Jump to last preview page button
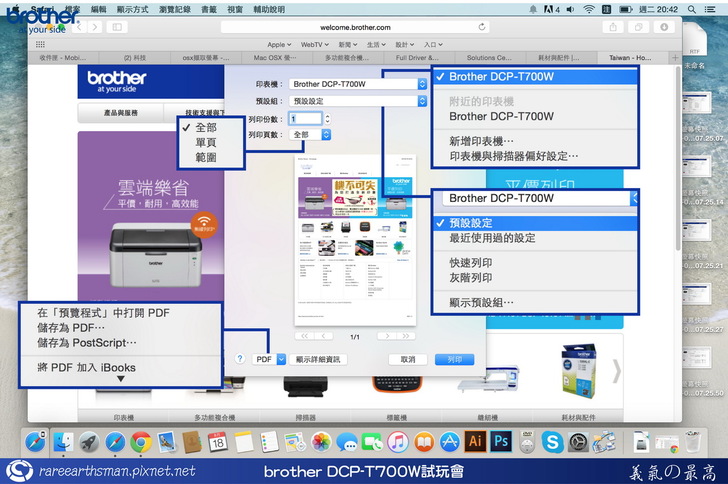The image size is (728, 484). pos(406,336)
